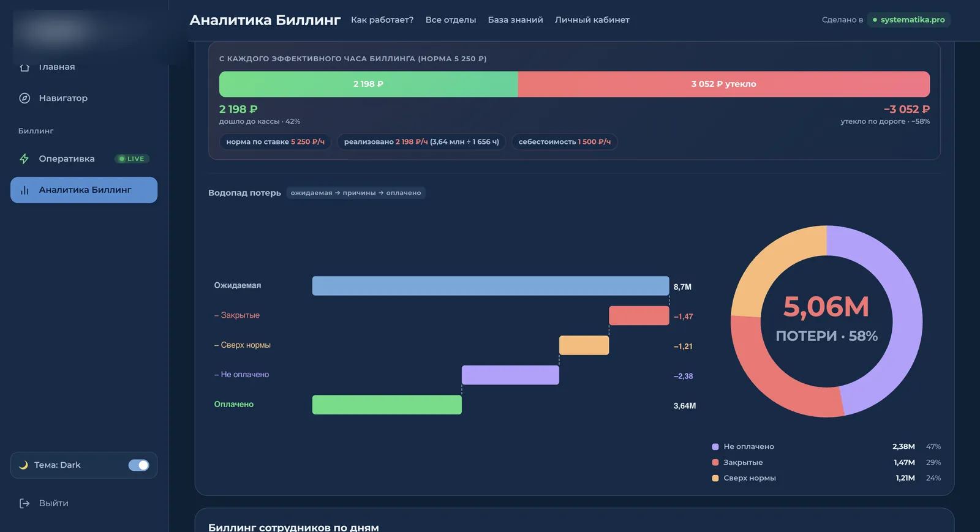This screenshot has width=980, height=532.
Task: Open the Как работает? menu item
Action: coord(382,20)
